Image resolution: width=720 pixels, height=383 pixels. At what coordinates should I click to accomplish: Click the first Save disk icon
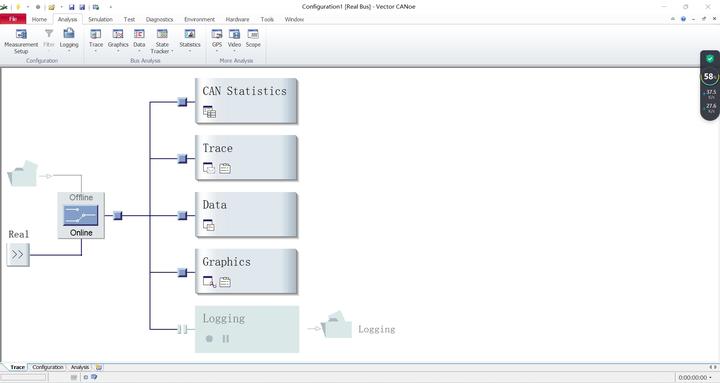coord(72,7)
